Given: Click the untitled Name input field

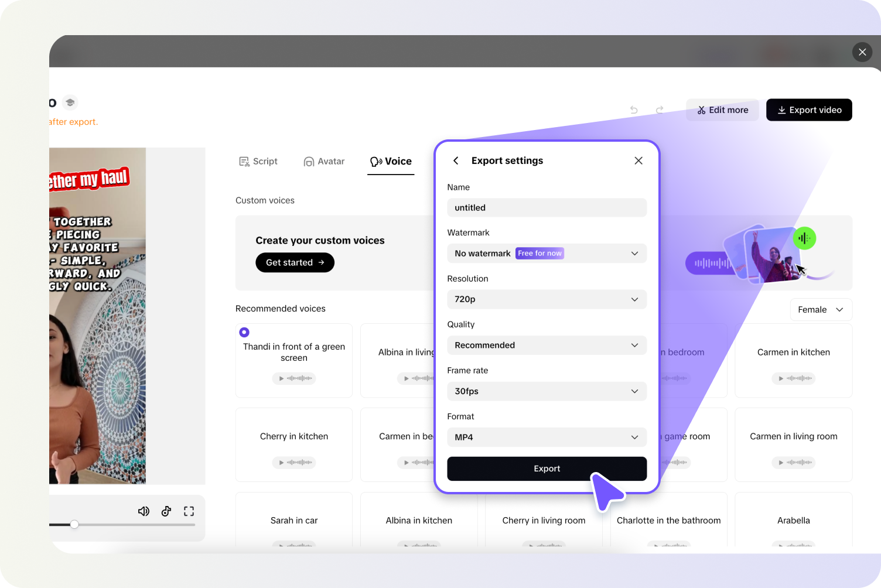Looking at the screenshot, I should pos(547,207).
